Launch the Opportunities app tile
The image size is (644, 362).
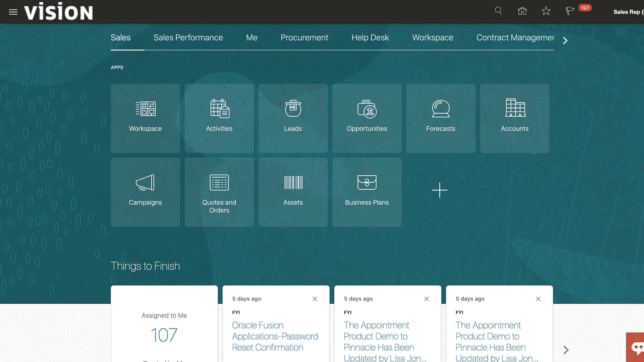[x=367, y=118]
